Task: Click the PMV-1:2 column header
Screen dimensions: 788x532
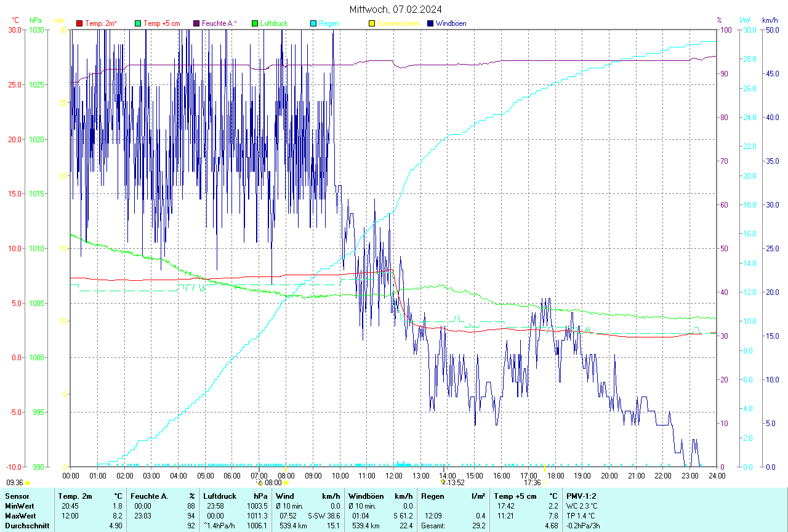Action: point(581,496)
